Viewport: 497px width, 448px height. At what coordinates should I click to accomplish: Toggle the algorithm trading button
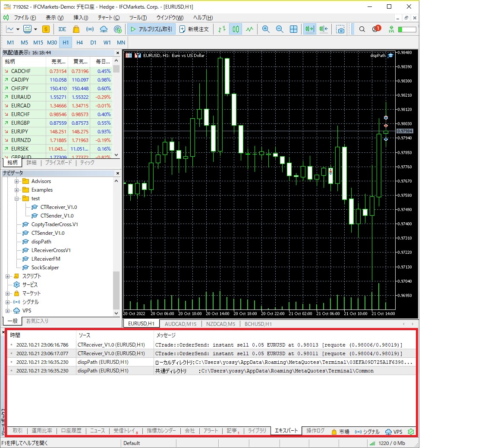click(151, 29)
